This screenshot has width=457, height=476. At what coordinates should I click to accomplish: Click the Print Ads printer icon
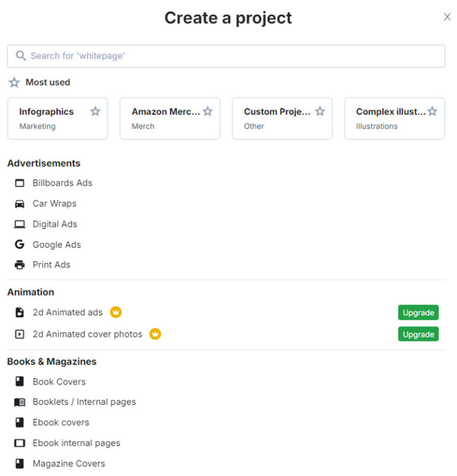tap(20, 265)
